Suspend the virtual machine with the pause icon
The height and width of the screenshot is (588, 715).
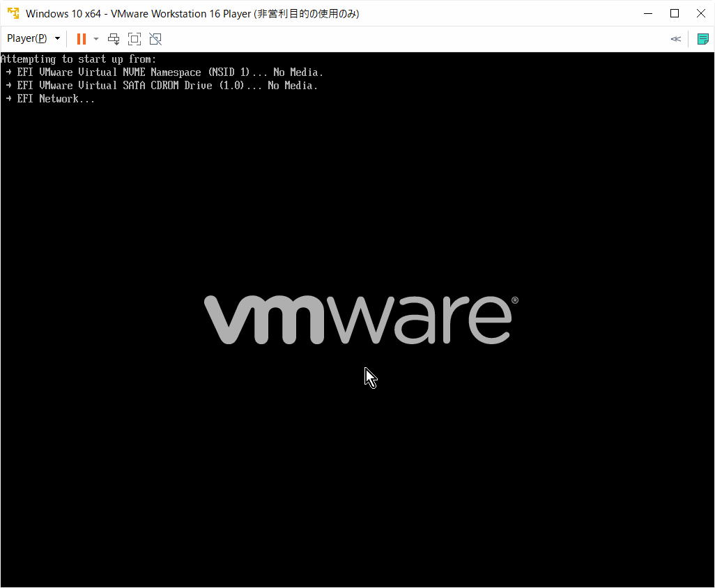(81, 38)
